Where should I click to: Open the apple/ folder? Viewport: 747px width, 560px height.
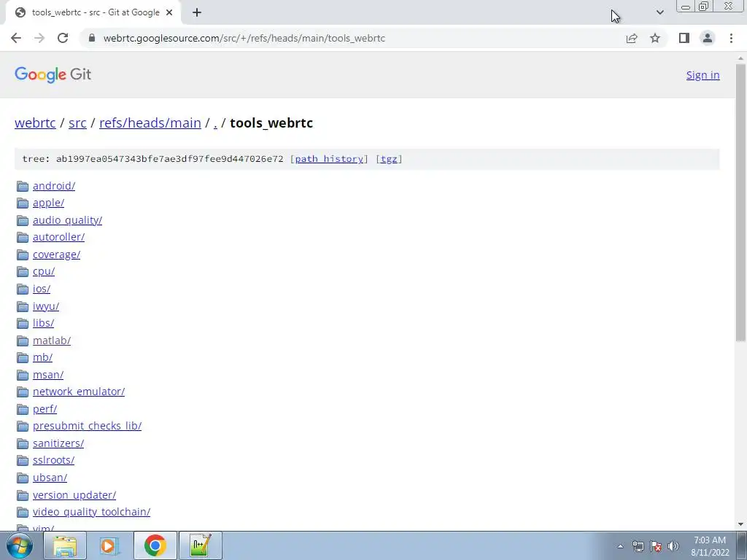pyautogui.click(x=49, y=203)
